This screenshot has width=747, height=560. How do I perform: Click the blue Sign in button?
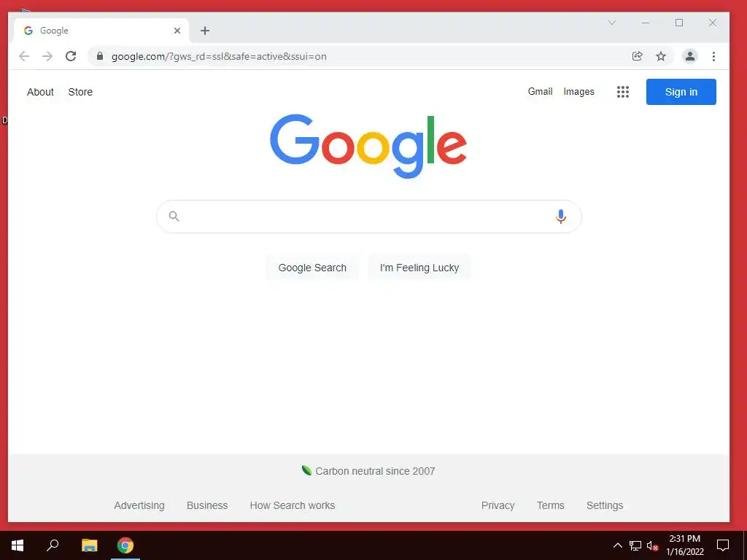[681, 92]
